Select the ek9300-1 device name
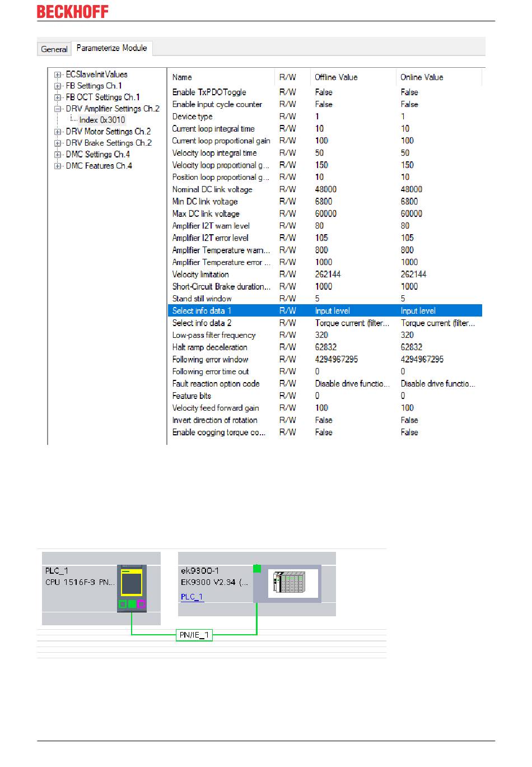The height and width of the screenshot is (767, 532). click(200, 571)
